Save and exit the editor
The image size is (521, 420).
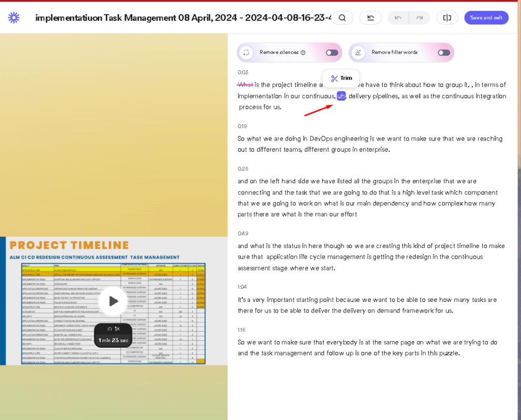tap(486, 18)
